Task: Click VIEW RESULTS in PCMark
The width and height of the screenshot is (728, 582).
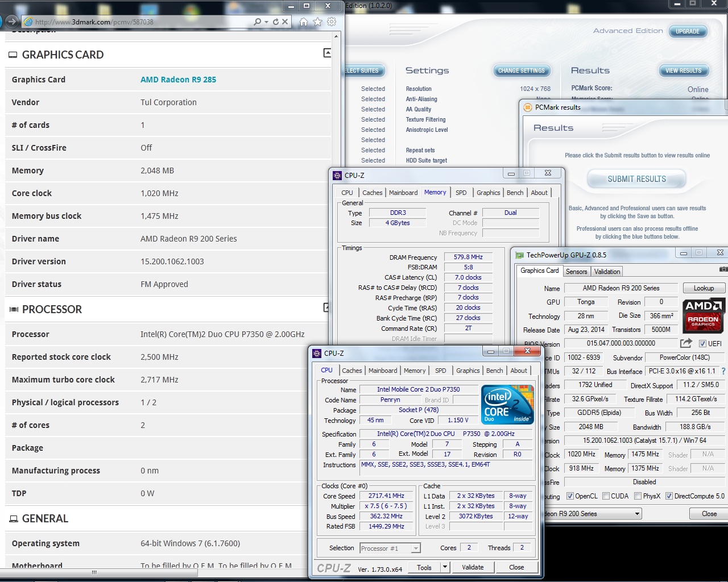Action: click(684, 70)
